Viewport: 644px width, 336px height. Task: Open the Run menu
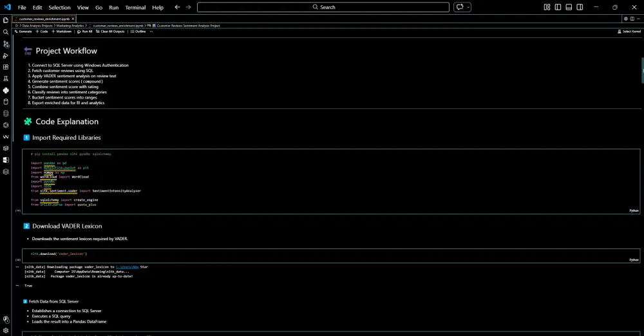click(x=114, y=7)
